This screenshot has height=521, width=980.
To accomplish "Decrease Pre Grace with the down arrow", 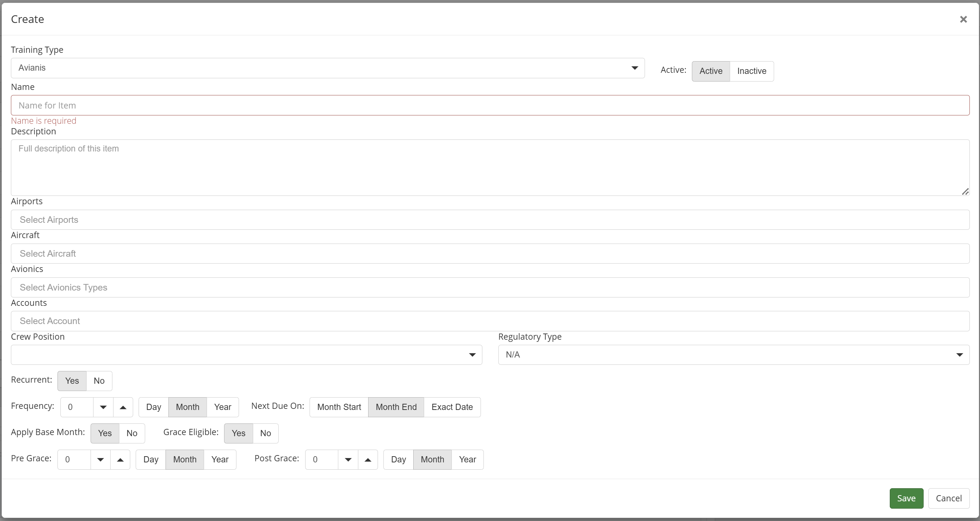I will click(x=100, y=460).
